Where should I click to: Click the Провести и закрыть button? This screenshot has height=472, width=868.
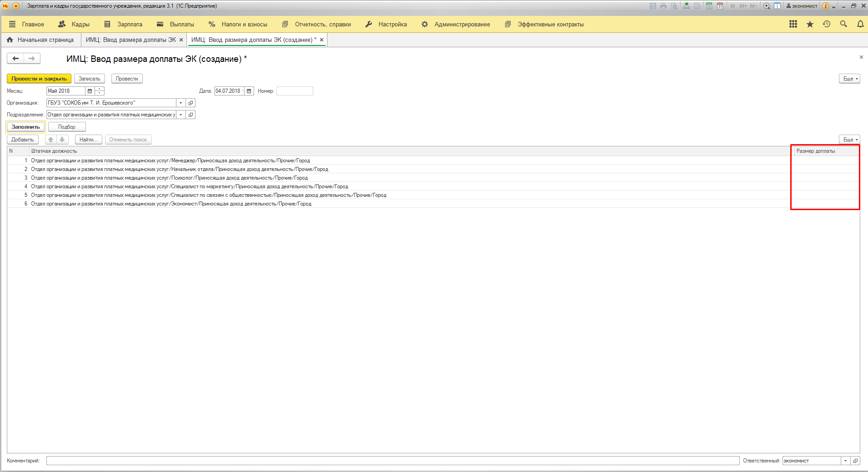(39, 79)
